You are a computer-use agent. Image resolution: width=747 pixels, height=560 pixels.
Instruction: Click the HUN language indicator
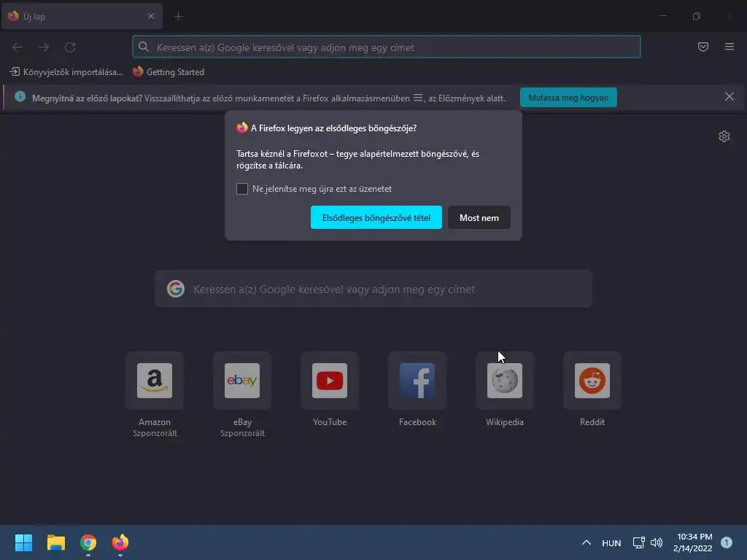pyautogui.click(x=611, y=542)
